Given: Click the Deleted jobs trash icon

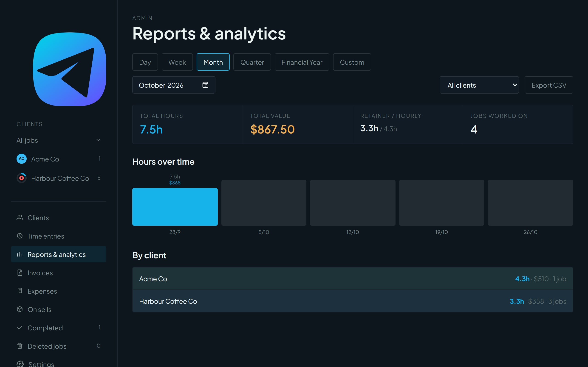Looking at the screenshot, I should [x=20, y=346].
